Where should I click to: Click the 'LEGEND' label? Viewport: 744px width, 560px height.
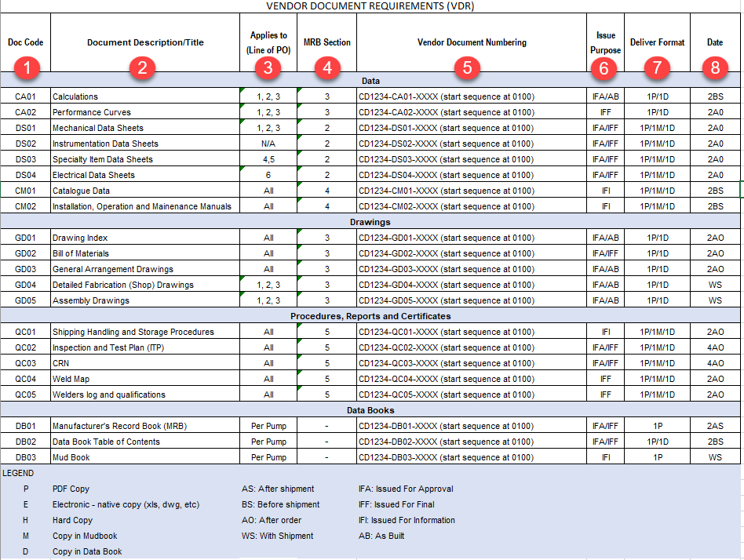click(x=18, y=473)
